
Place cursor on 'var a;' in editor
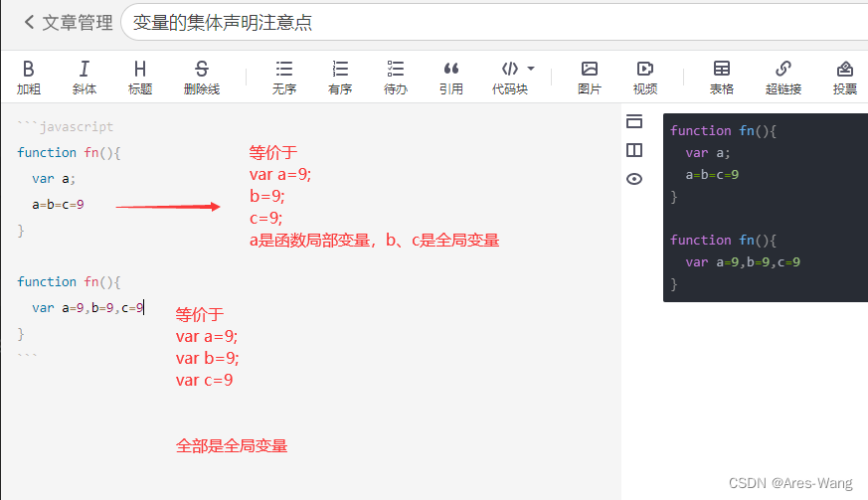54,178
